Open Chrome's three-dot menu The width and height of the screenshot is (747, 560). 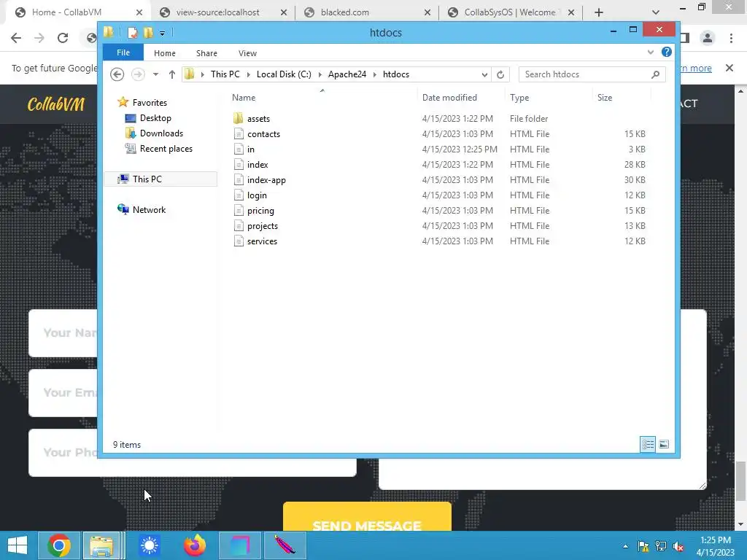click(x=731, y=38)
